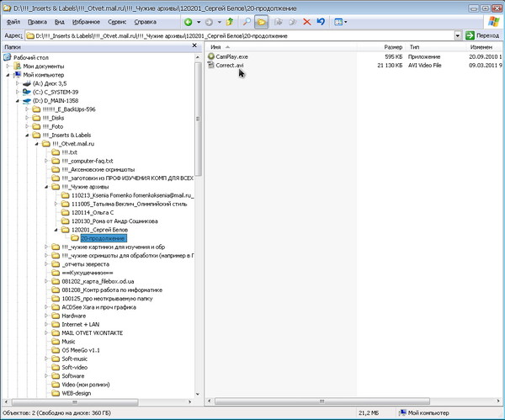Select the Soft-video folder
The width and height of the screenshot is (505, 420).
point(74,368)
